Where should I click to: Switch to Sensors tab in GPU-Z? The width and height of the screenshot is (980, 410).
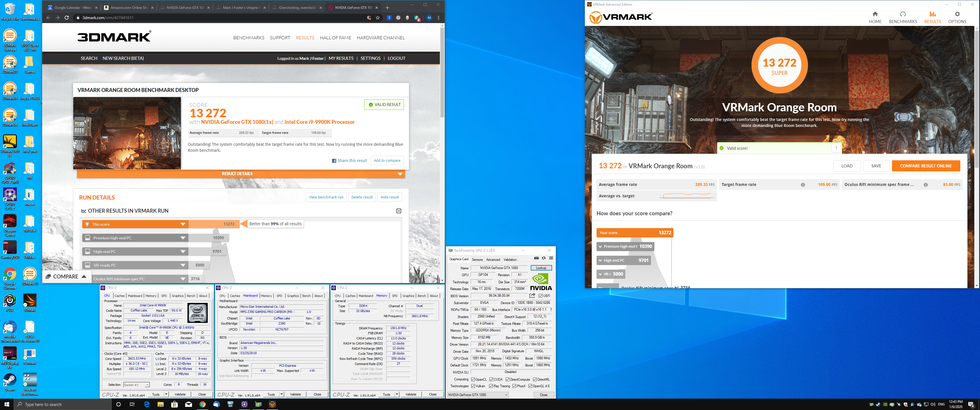point(477,260)
